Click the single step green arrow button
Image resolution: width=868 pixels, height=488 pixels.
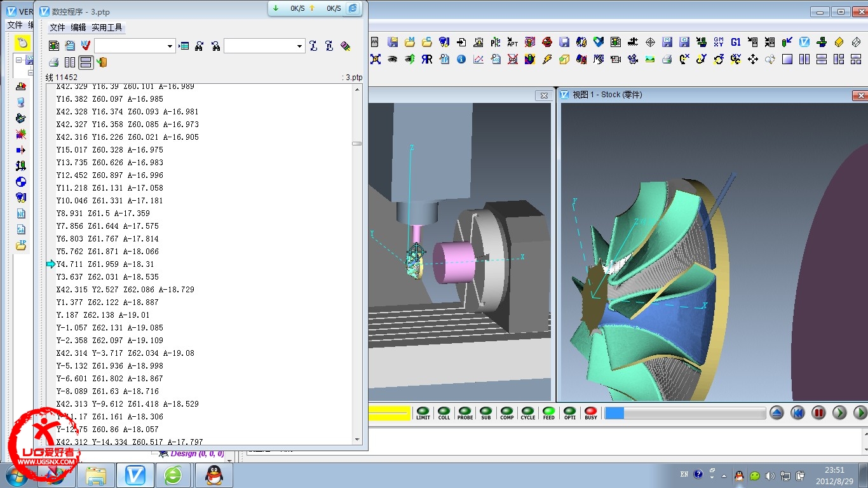pos(839,413)
